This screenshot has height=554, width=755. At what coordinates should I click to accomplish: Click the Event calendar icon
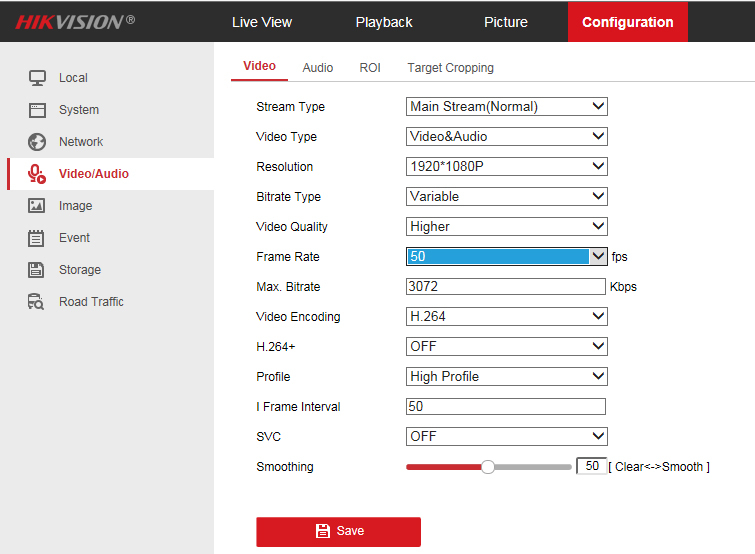pyautogui.click(x=37, y=238)
